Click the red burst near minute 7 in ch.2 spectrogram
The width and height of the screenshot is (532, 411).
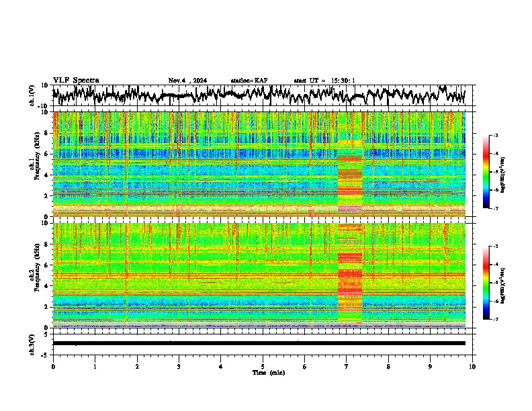coord(350,271)
